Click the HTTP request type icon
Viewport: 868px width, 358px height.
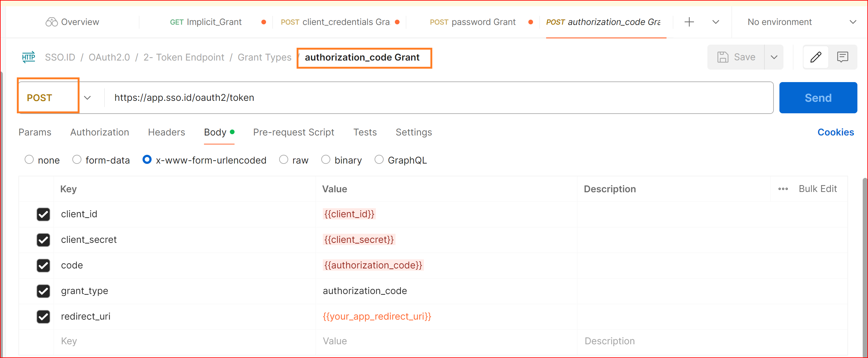(x=28, y=57)
